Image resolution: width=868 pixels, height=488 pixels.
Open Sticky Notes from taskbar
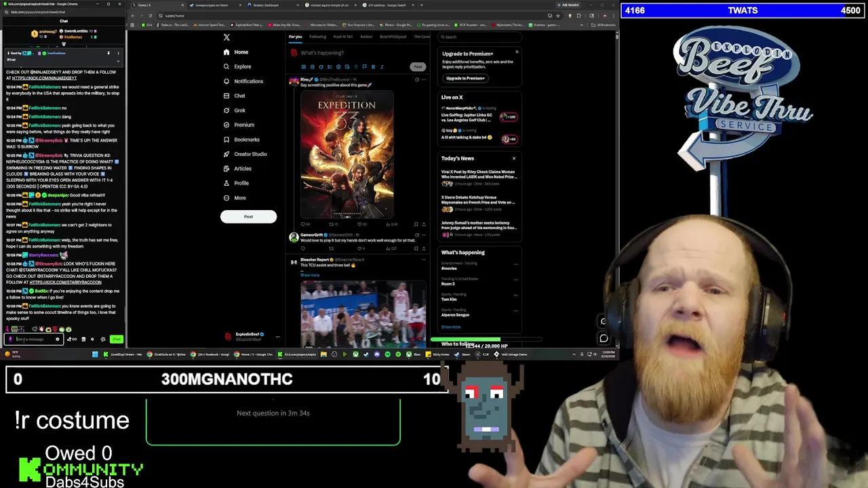pos(439,354)
